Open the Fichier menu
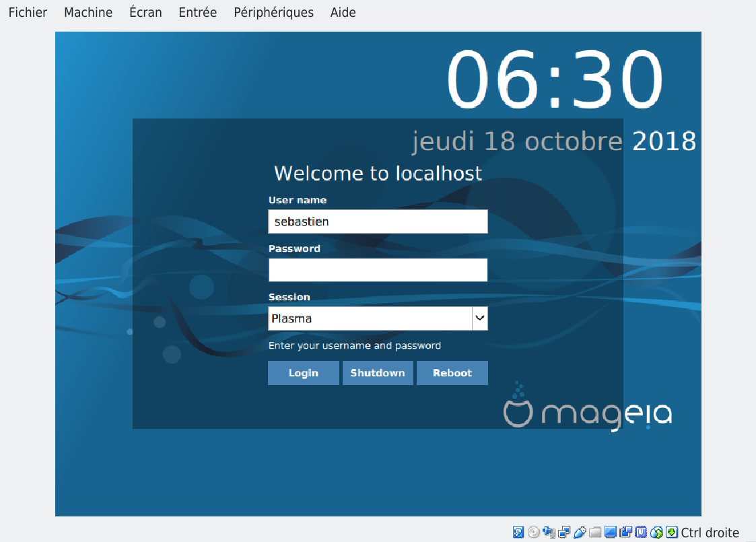Viewport: 756px width, 542px height. pyautogui.click(x=28, y=12)
